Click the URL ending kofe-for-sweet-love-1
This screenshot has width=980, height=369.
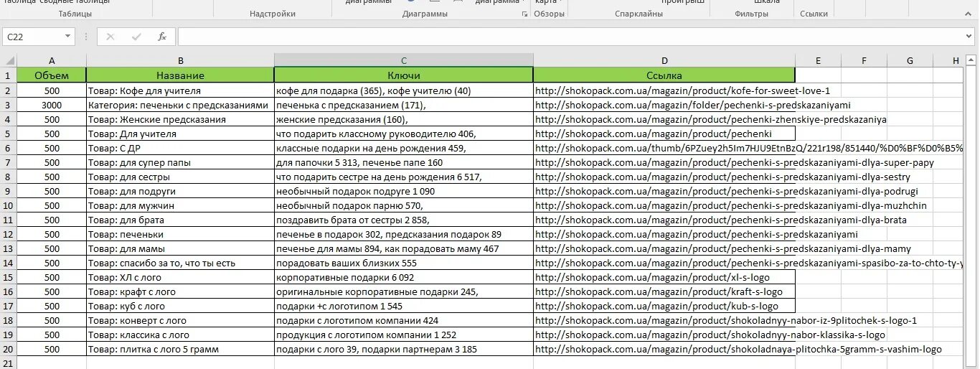[x=682, y=90]
